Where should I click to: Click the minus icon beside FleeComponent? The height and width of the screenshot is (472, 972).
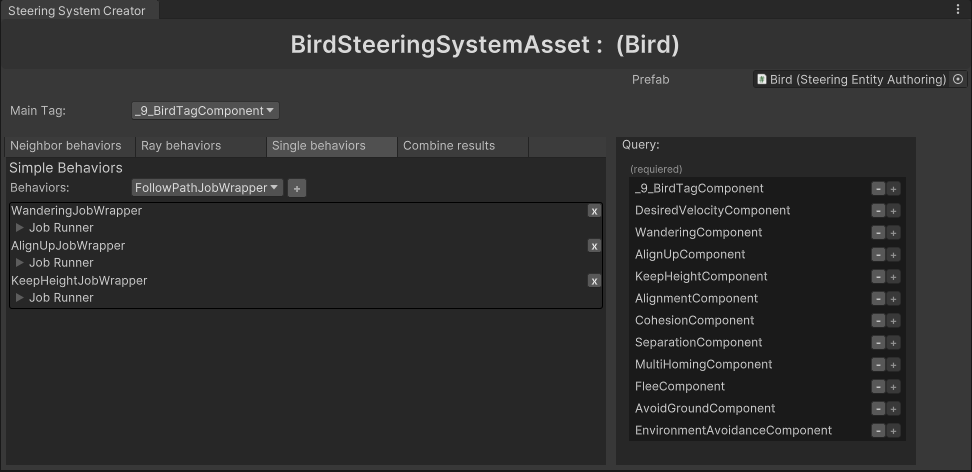878,387
